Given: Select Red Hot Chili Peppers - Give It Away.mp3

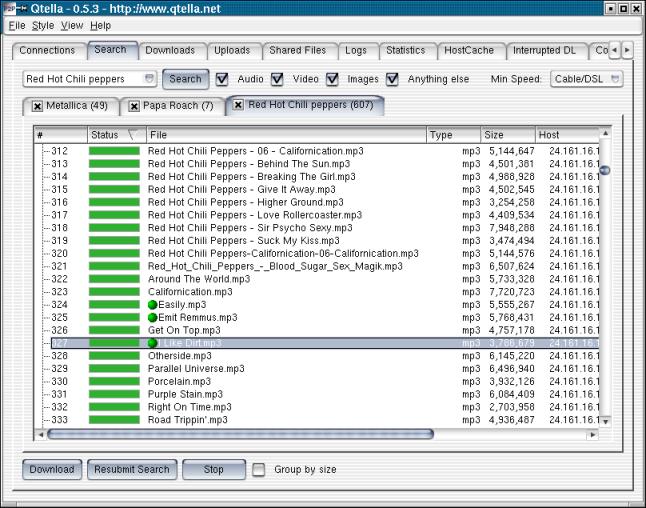Looking at the screenshot, I should [x=242, y=190].
